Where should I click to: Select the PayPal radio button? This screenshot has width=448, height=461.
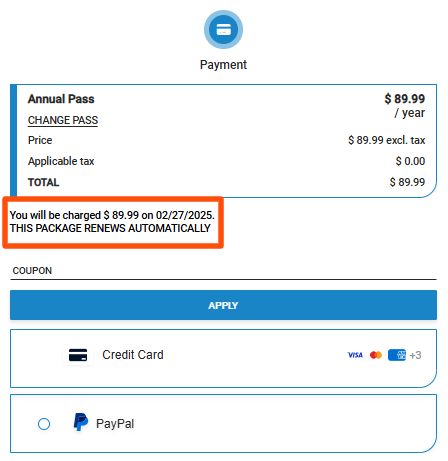pyautogui.click(x=44, y=424)
